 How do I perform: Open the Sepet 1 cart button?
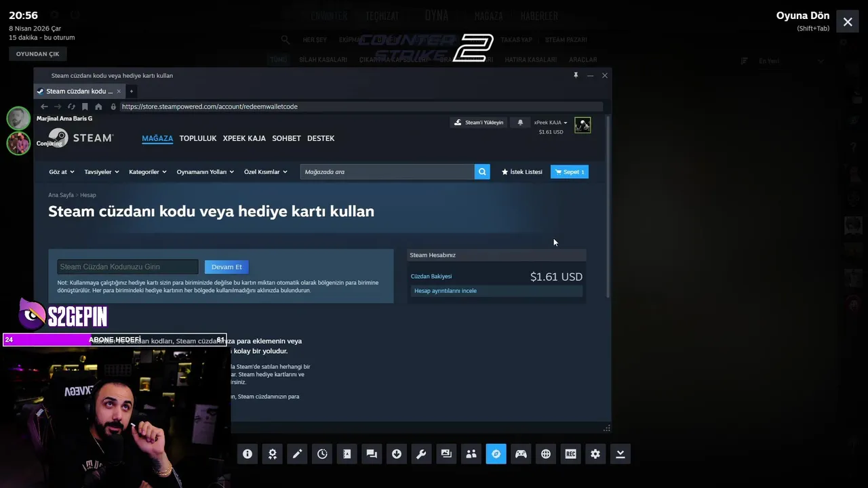[x=570, y=172]
